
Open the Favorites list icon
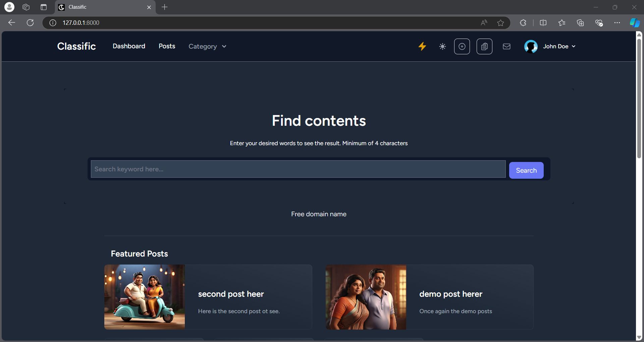click(562, 23)
